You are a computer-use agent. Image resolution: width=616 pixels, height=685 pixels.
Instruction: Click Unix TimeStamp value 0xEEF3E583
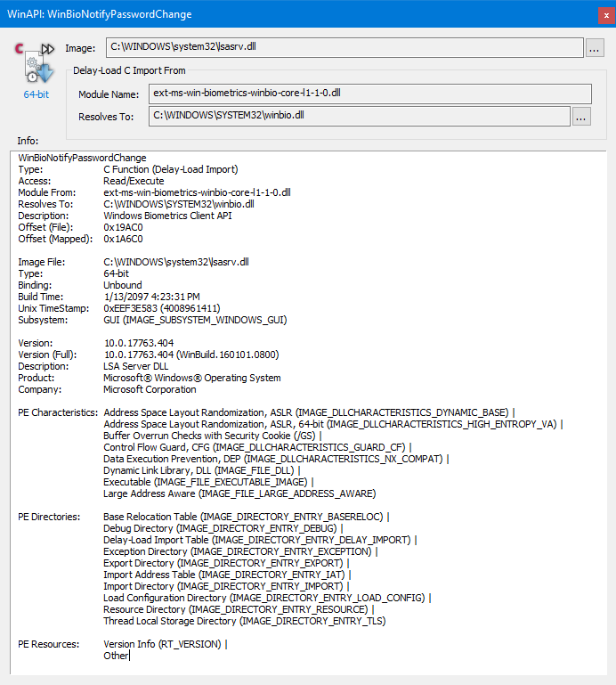[x=161, y=308]
